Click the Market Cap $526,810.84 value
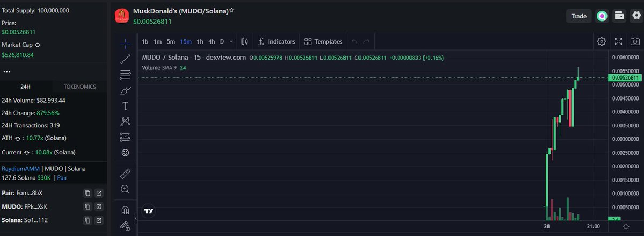 coord(18,55)
